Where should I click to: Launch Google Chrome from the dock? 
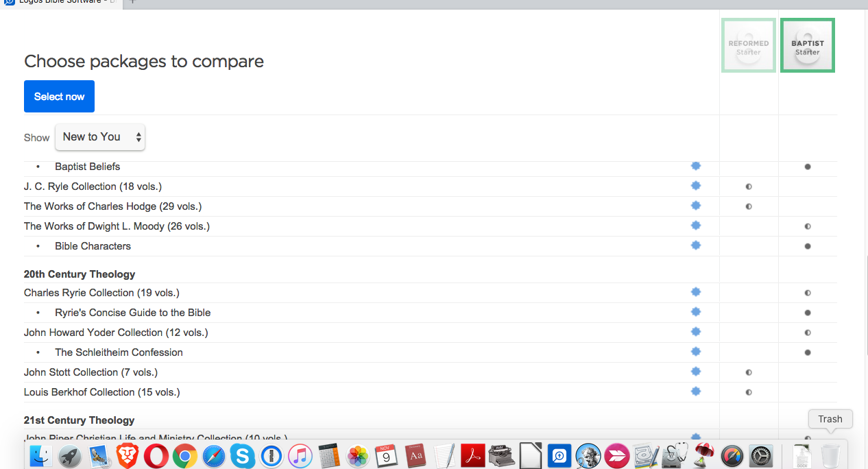pyautogui.click(x=185, y=455)
